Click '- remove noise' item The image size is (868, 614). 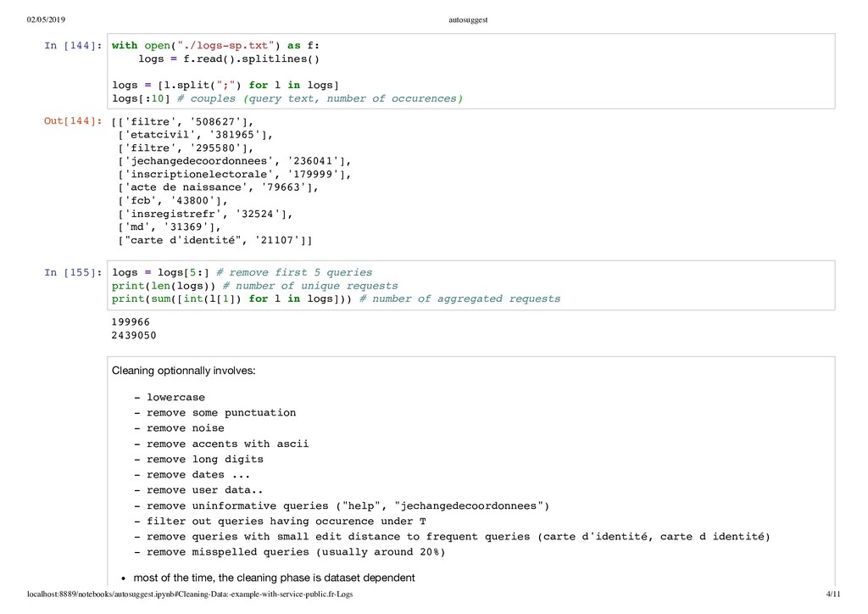point(180,428)
